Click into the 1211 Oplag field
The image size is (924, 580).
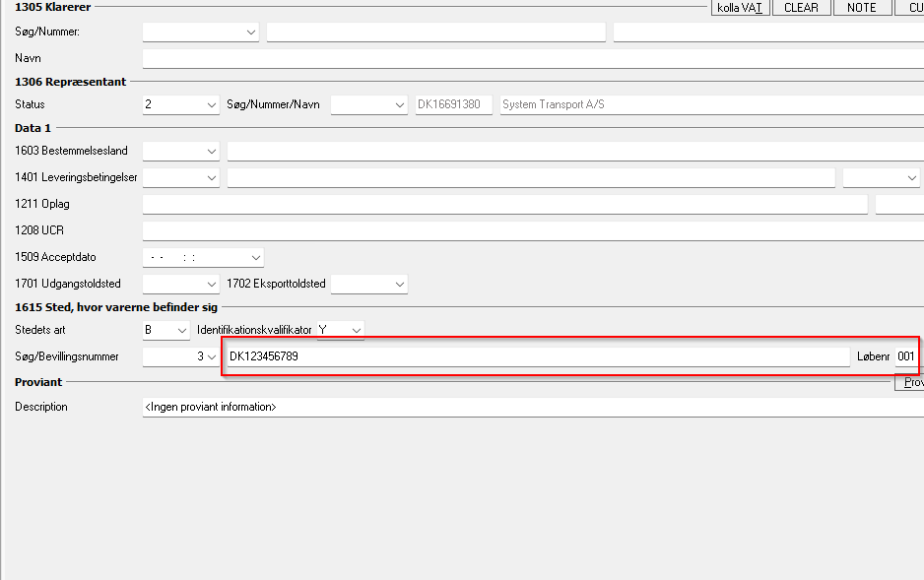click(504, 205)
